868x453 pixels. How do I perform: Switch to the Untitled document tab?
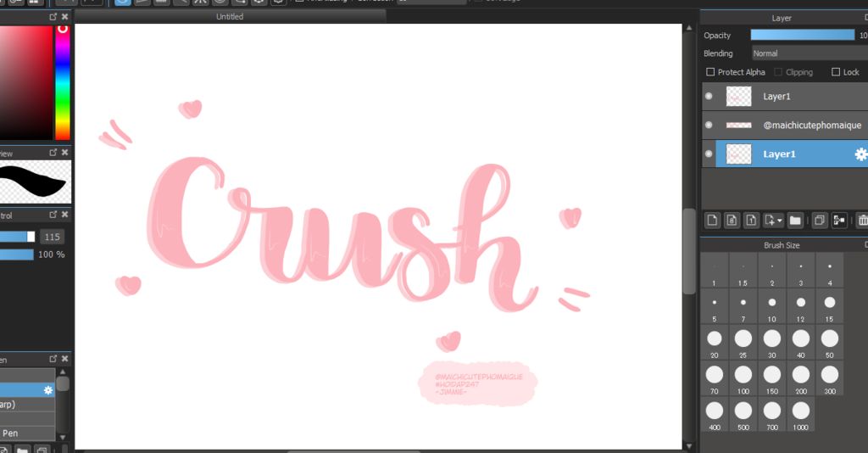pos(230,17)
